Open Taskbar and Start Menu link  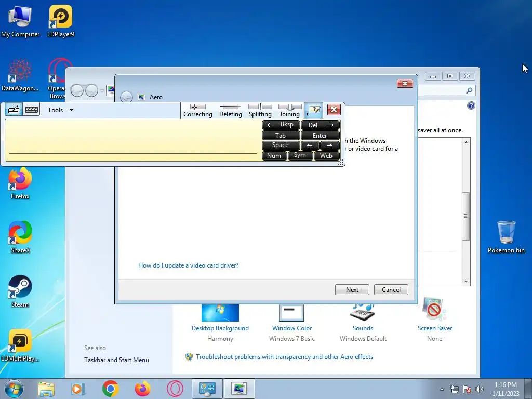click(116, 360)
